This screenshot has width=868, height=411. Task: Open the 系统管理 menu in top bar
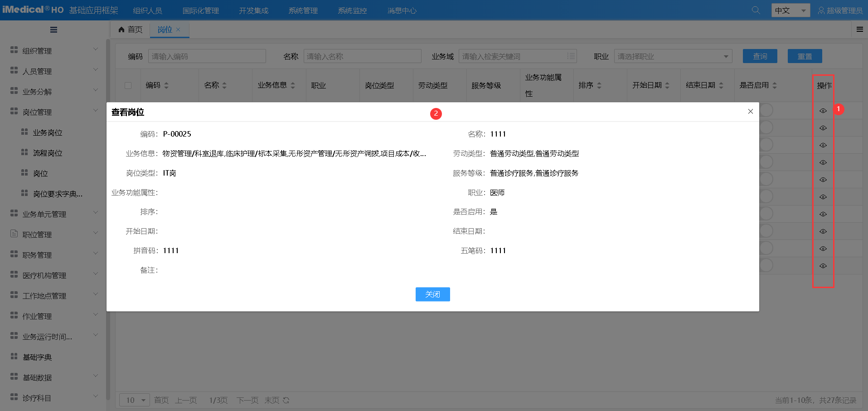click(x=303, y=10)
